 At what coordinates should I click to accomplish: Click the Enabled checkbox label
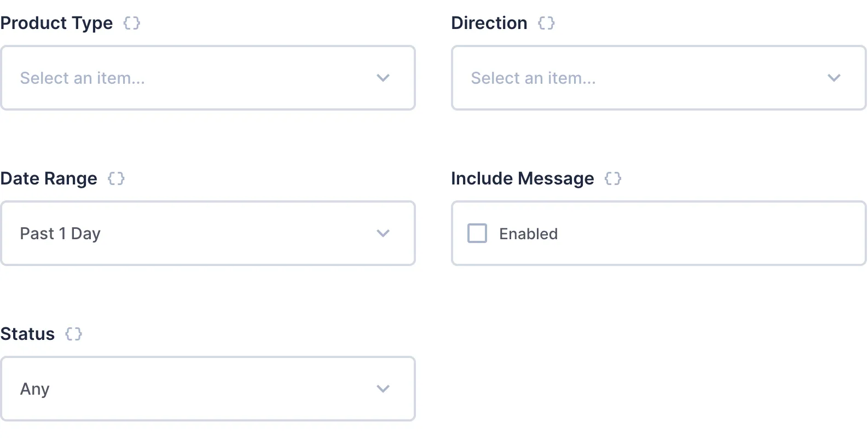pyautogui.click(x=528, y=233)
